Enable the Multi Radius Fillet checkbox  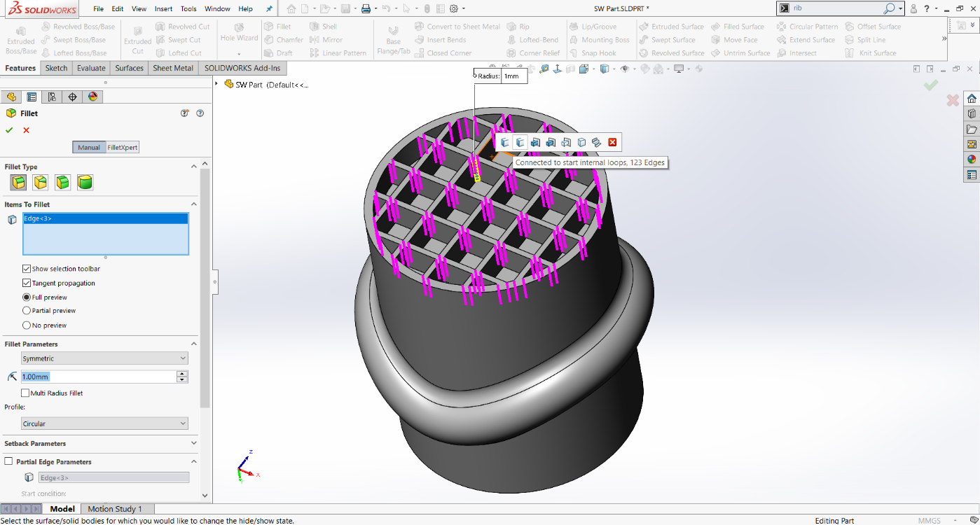(x=26, y=393)
